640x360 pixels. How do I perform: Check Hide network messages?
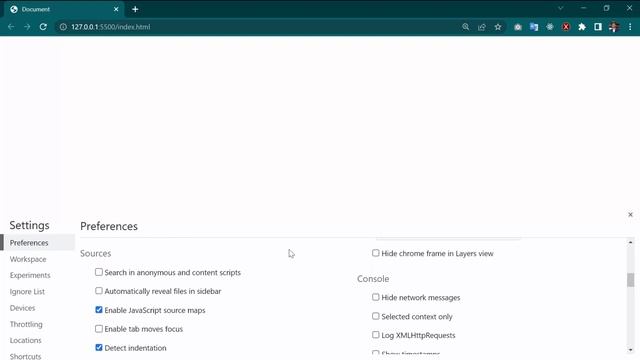pyautogui.click(x=376, y=297)
